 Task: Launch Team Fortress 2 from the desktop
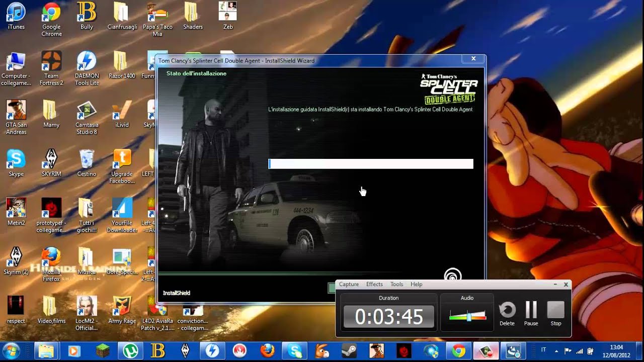51,68
